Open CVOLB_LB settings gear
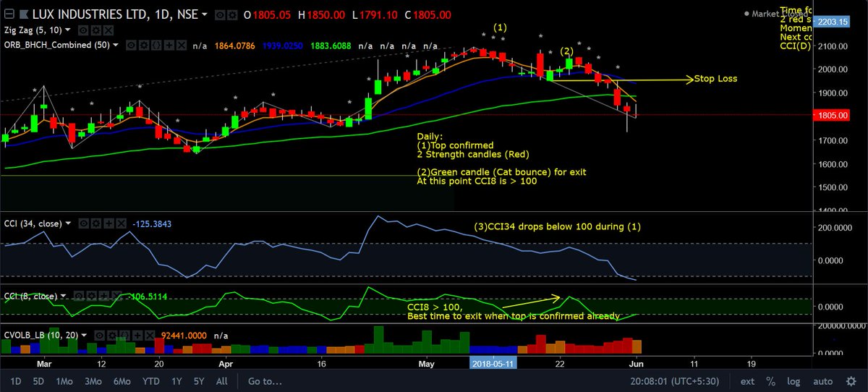 coord(112,335)
